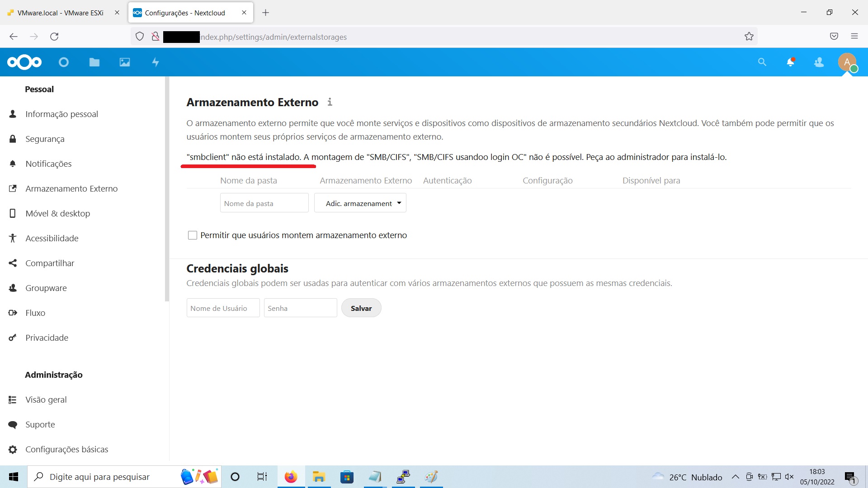Expand the Adic. armazenament dropdown
This screenshot has height=488, width=868.
tap(360, 203)
